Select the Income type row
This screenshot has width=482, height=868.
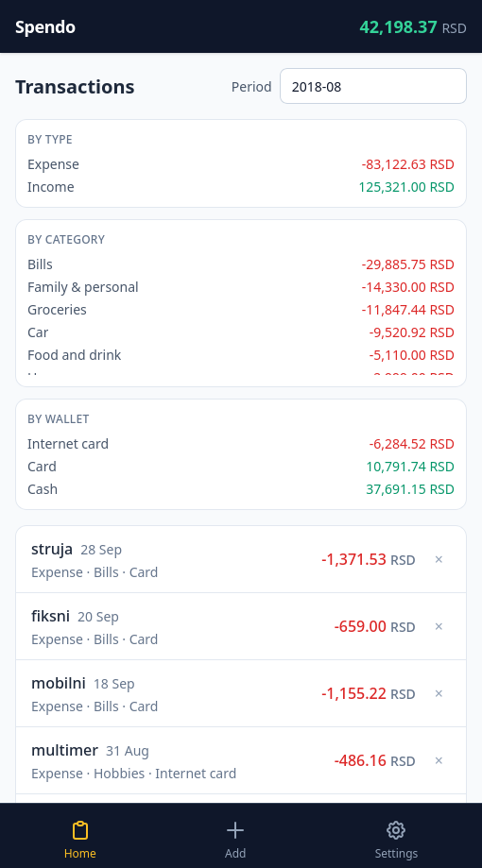(x=241, y=187)
